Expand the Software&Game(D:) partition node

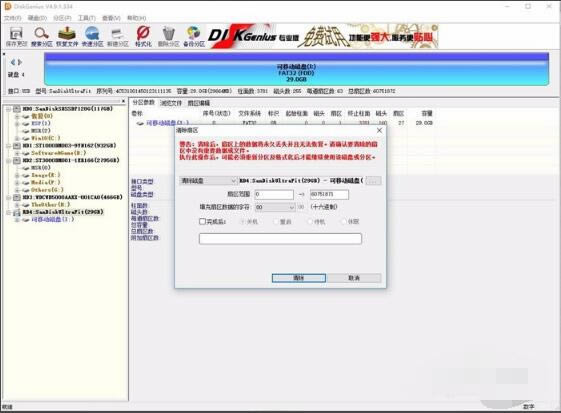click(x=17, y=153)
